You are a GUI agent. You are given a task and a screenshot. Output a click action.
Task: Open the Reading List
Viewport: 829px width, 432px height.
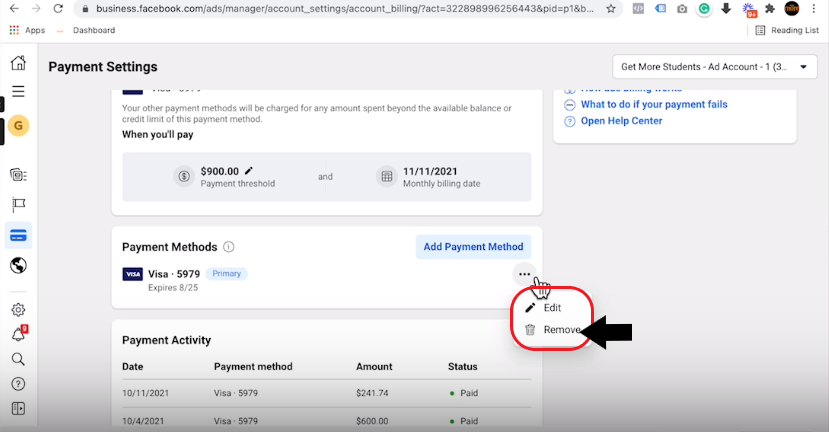[x=787, y=30]
